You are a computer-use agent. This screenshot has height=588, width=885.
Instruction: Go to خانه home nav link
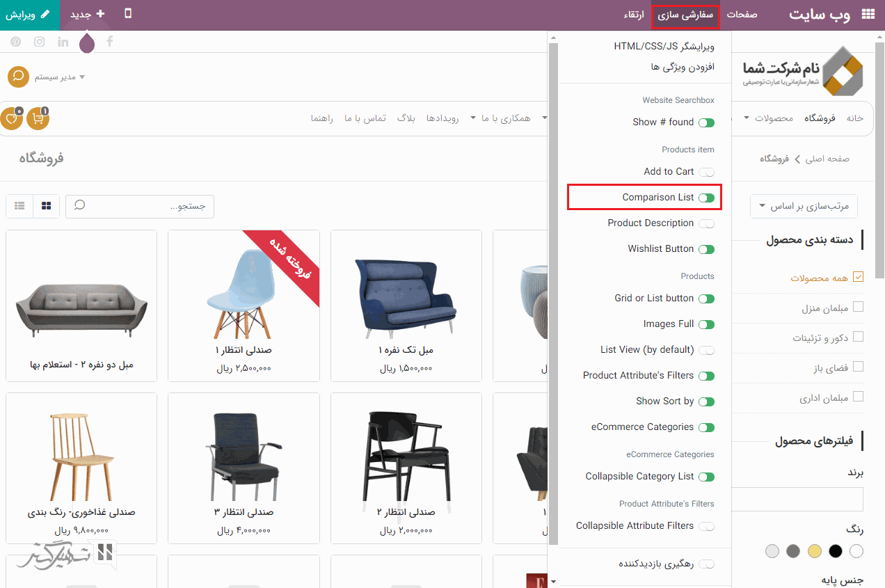855,118
